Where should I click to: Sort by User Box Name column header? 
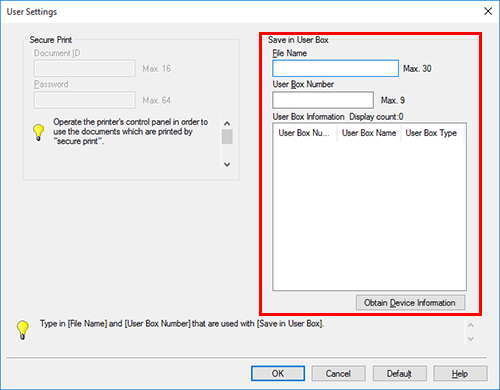tap(369, 133)
